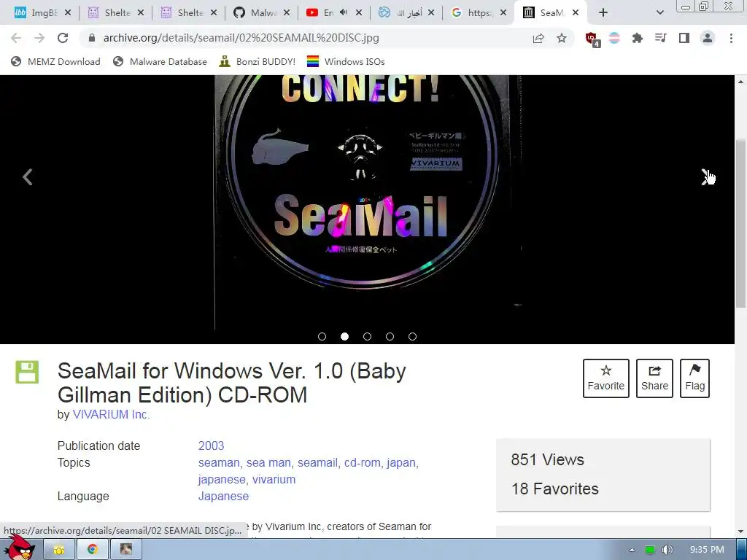The width and height of the screenshot is (747, 560).
Task: Open the sea man topic link
Action: [x=268, y=462]
